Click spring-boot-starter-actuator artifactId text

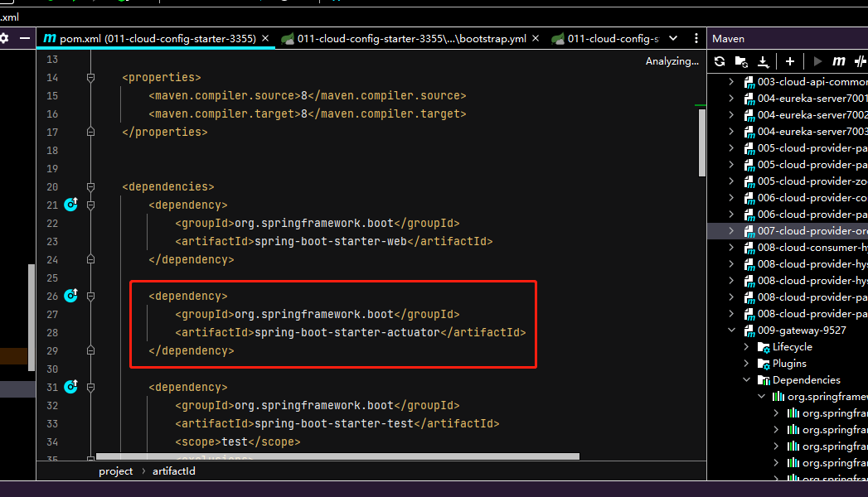tap(347, 332)
